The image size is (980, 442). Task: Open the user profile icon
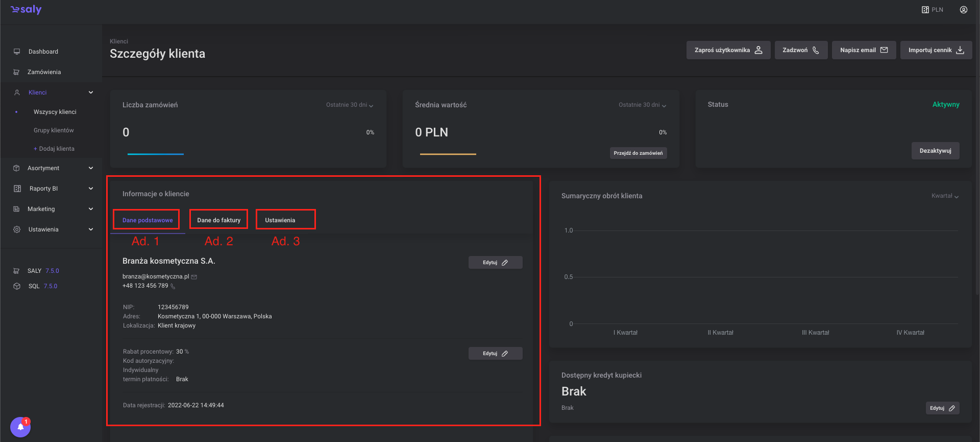click(x=963, y=10)
